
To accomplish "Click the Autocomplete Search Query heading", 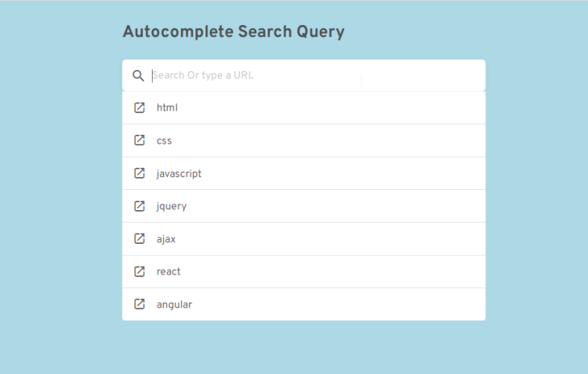I will coord(234,32).
